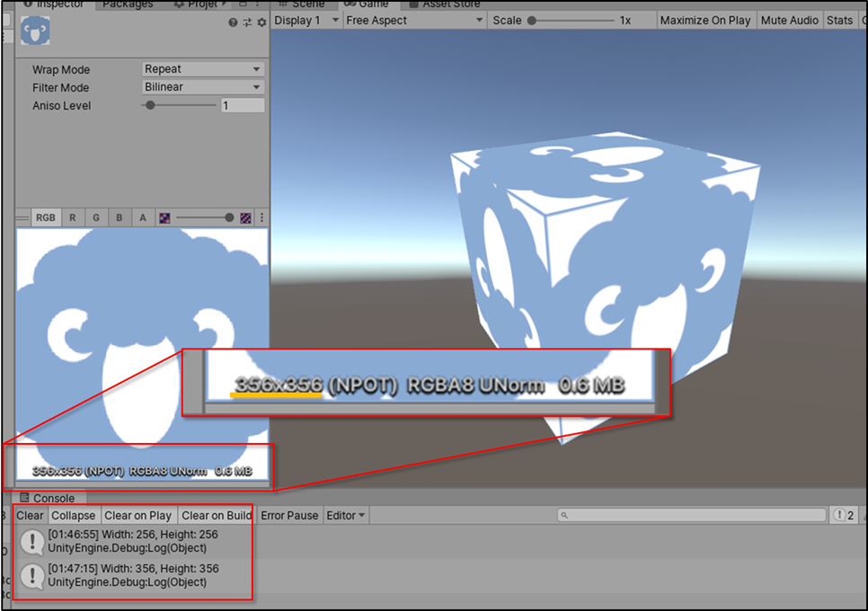
Task: Click the Aniso Level slider handle
Action: click(x=150, y=105)
